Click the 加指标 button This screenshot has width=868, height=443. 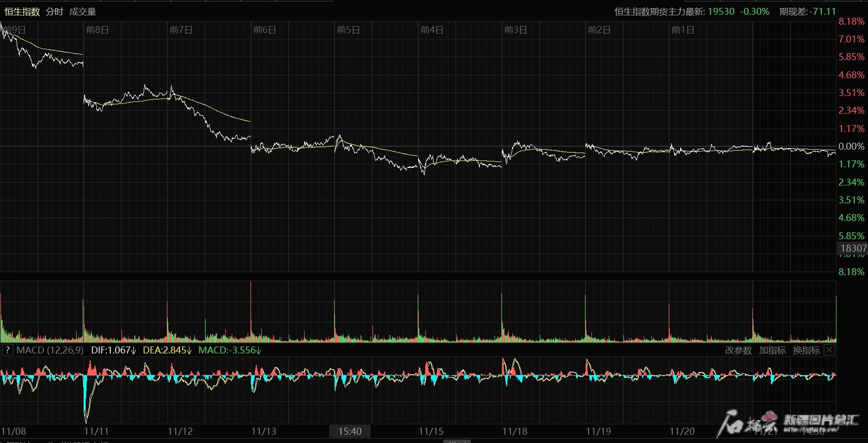(773, 350)
